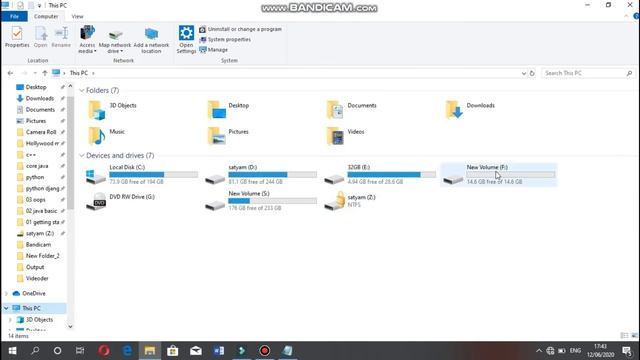This screenshot has width=640, height=360.
Task: Expand the address bar history dropdown
Action: pyautogui.click(x=524, y=73)
